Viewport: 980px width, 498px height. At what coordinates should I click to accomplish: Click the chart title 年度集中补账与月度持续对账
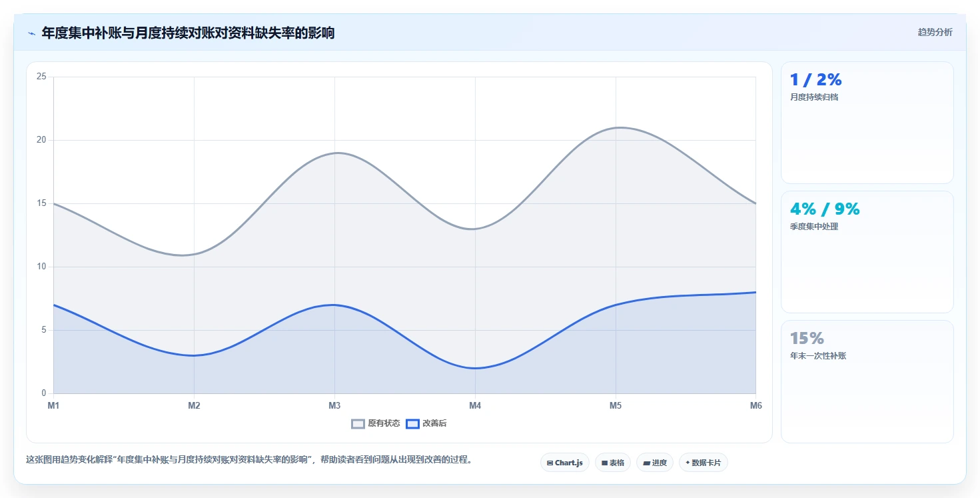(x=188, y=33)
